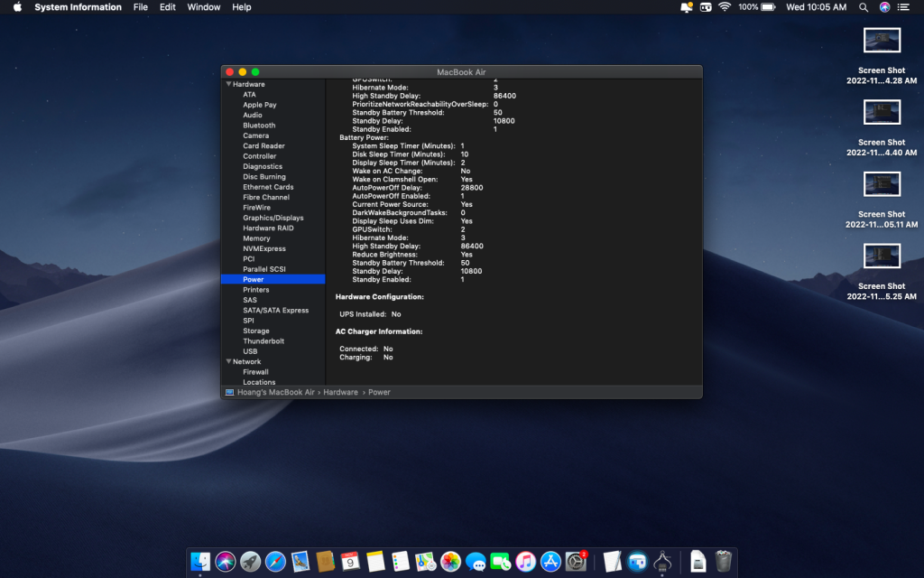Select Camera in sidebar

pyautogui.click(x=255, y=135)
